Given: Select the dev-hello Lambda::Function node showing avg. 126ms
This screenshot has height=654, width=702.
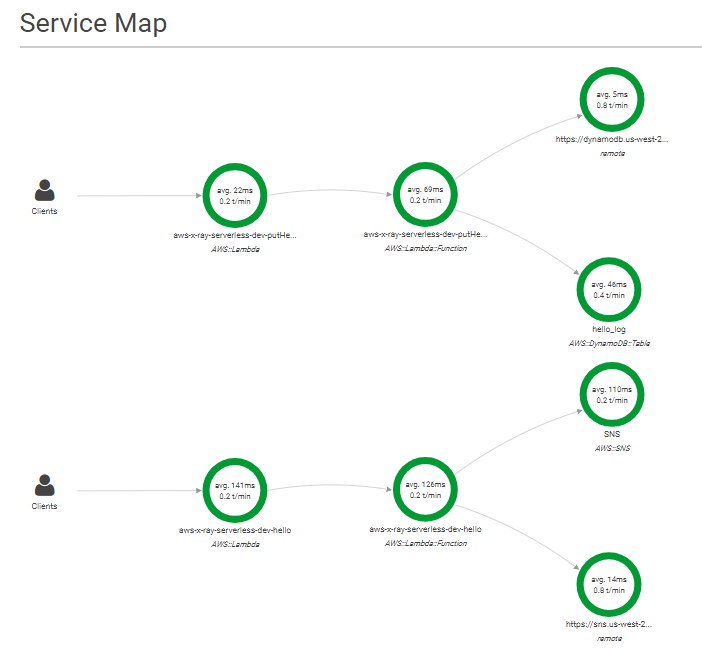Looking at the screenshot, I should coord(425,490).
